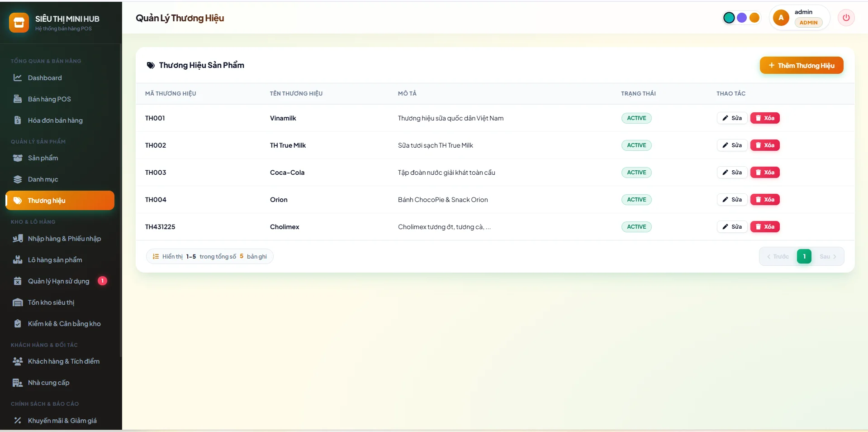Delete Cholimex brand with Xóa
The height and width of the screenshot is (432, 868).
tap(765, 227)
